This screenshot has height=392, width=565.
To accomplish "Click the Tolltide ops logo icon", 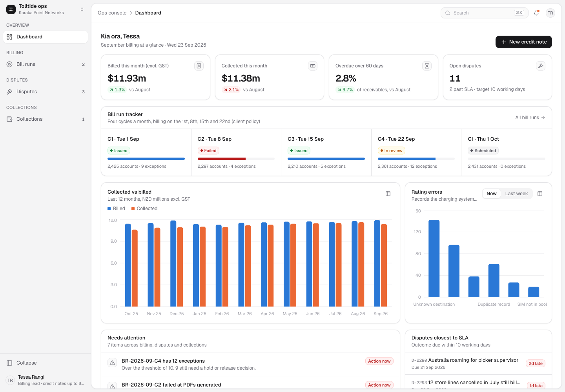I will click(x=11, y=9).
